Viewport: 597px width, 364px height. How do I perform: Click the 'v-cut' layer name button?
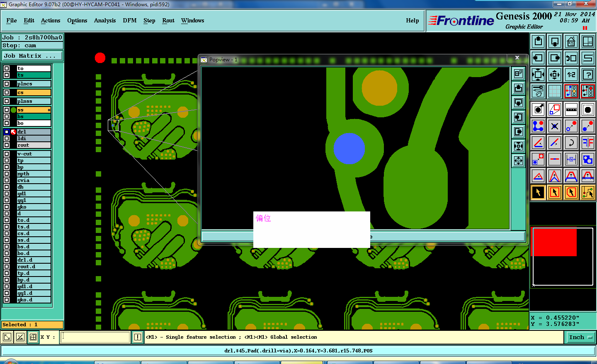[x=34, y=154]
